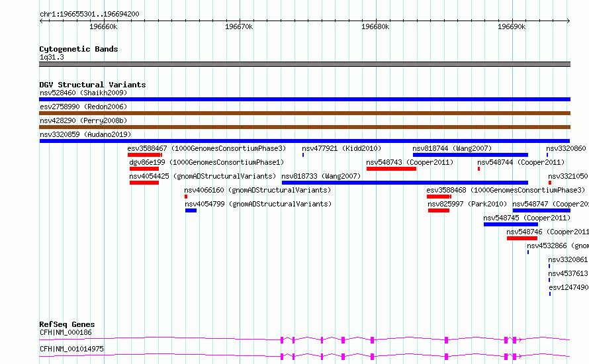The image size is (589, 364).
Task: Click the nsv477921 (Kidd2010) label
Action: pyautogui.click(x=341, y=148)
